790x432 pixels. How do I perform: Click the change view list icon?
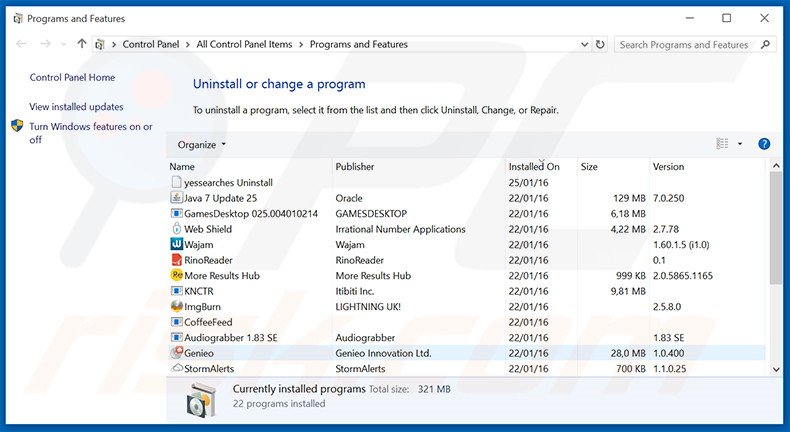pos(722,144)
